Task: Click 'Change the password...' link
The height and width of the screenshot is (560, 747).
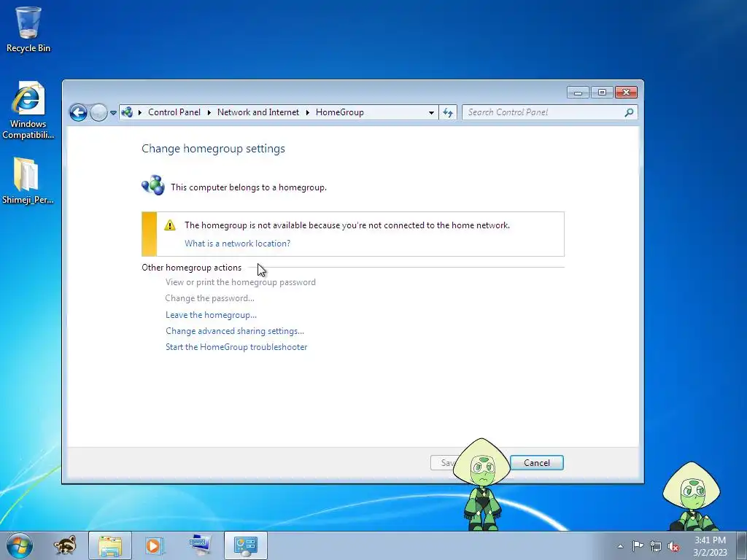Action: point(209,298)
